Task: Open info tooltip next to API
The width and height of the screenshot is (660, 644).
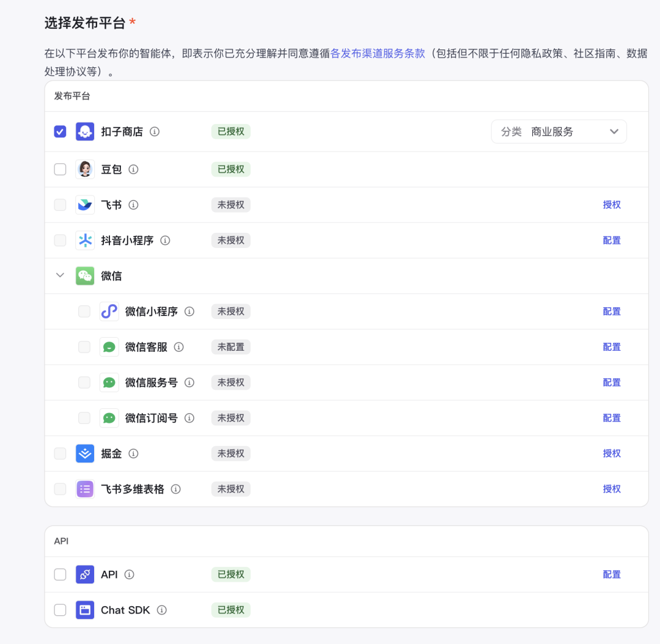Action: coord(129,574)
